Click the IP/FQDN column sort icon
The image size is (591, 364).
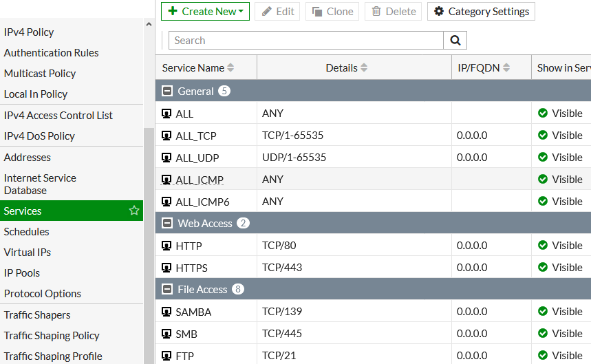[x=506, y=67]
